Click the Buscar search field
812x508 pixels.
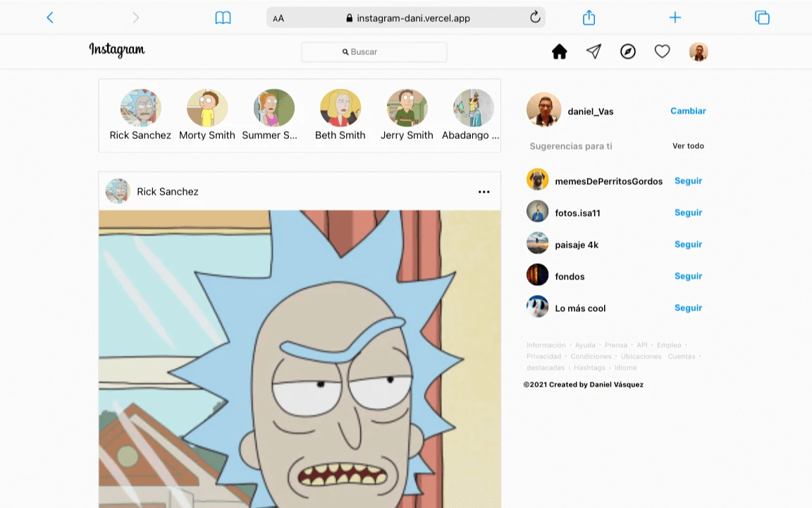coord(374,52)
